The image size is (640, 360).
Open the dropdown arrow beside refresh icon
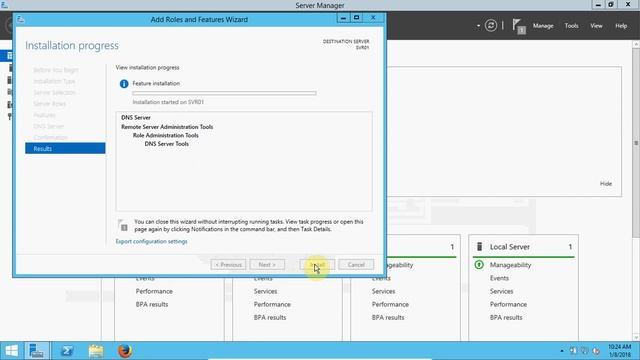(478, 26)
